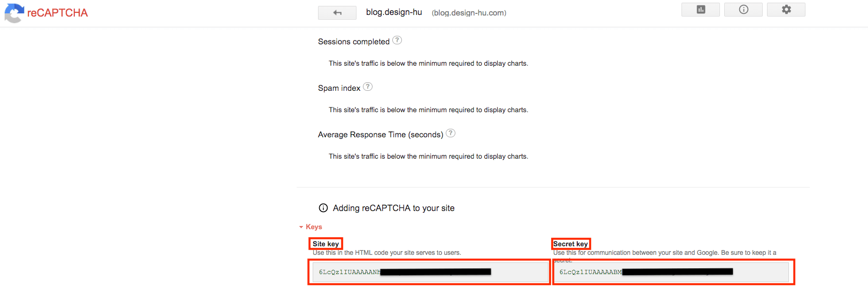Click help icon next to Spam index
This screenshot has height=296, width=868.
[x=368, y=87]
